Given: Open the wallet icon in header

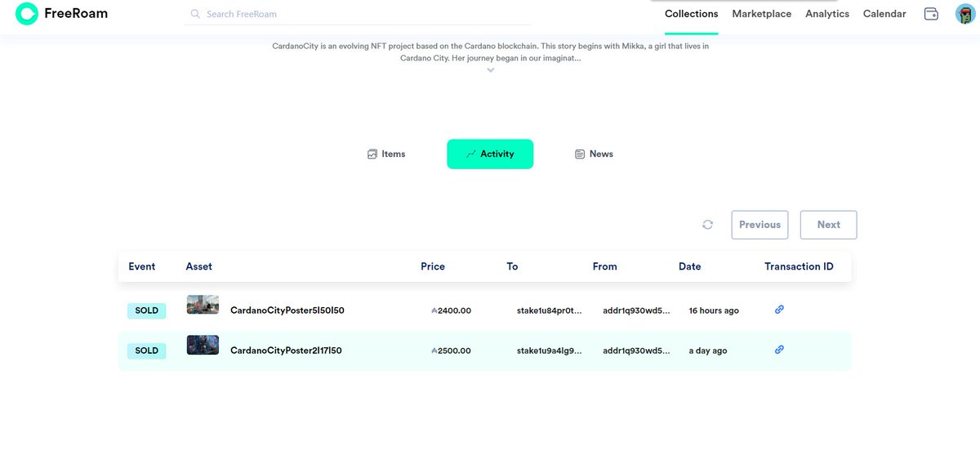Looking at the screenshot, I should [931, 14].
